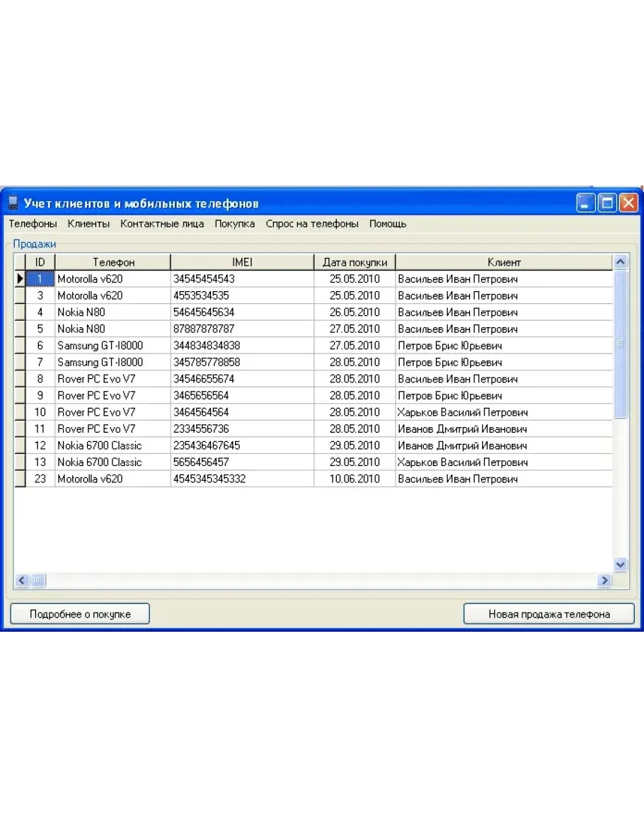Open the Помощь menu
This screenshot has width=644, height=818.
[388, 224]
